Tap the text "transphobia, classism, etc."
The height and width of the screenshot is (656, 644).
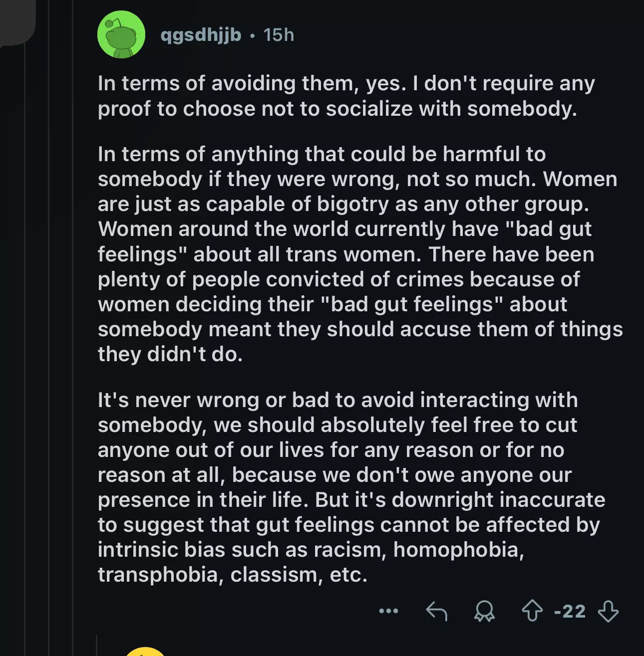(x=232, y=575)
